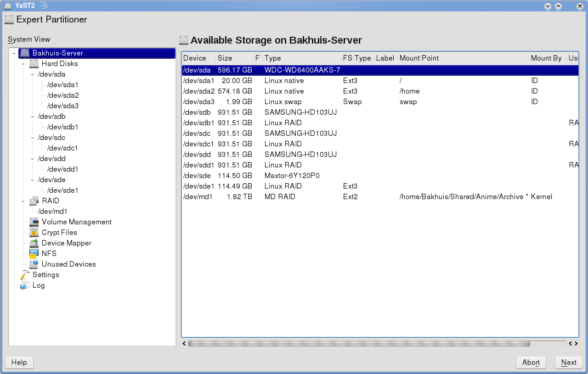Click the Hard Disks drive icon
This screenshot has height=374, width=588.
coord(34,64)
